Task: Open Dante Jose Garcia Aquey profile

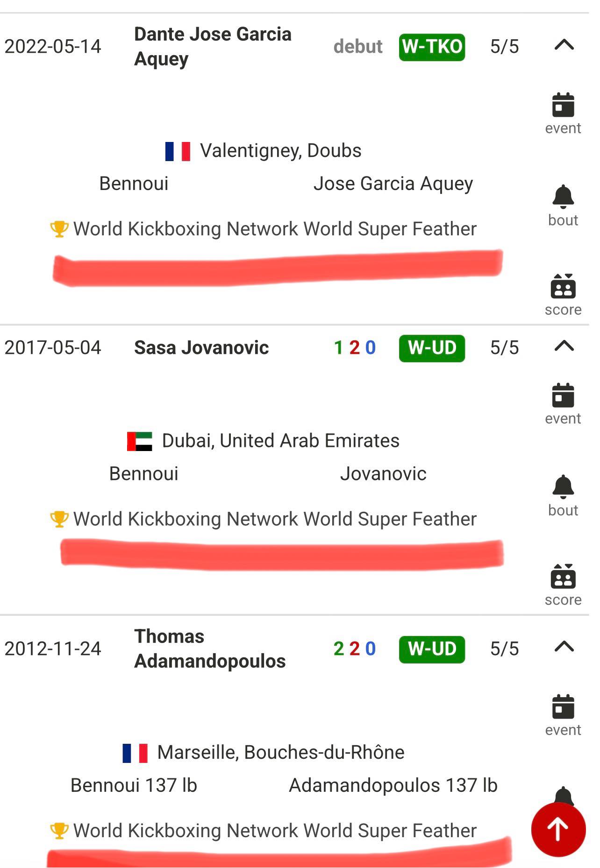Action: pos(213,46)
